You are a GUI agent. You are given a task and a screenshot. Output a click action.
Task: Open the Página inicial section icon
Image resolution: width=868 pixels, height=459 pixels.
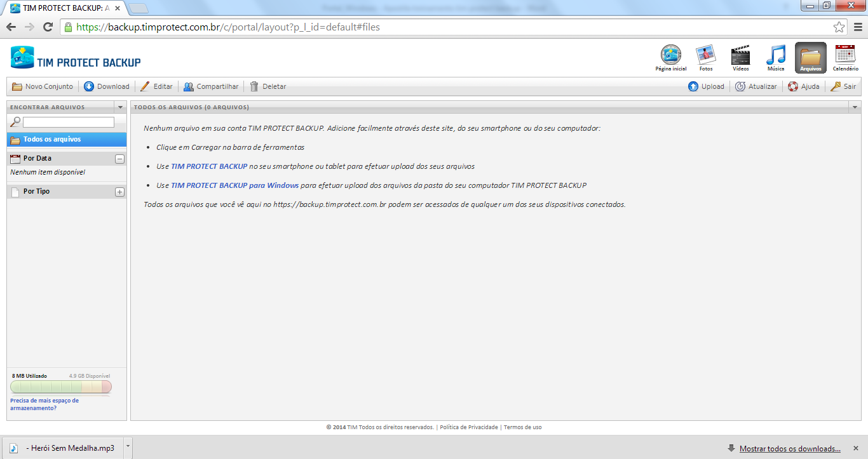tap(671, 58)
